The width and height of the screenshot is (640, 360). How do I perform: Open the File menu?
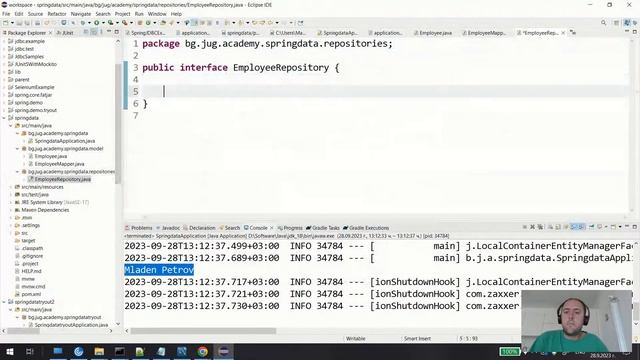[x=6, y=14]
